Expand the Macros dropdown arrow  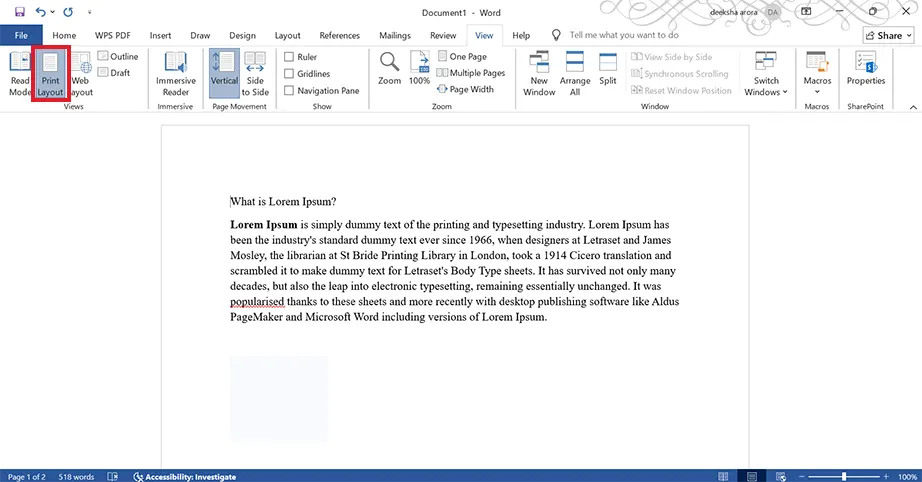(x=817, y=92)
